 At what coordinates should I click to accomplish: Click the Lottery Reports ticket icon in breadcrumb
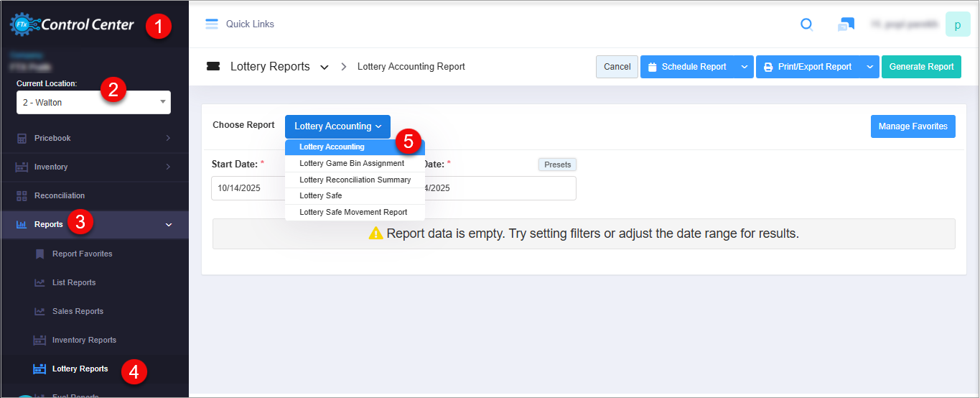pyautogui.click(x=213, y=67)
